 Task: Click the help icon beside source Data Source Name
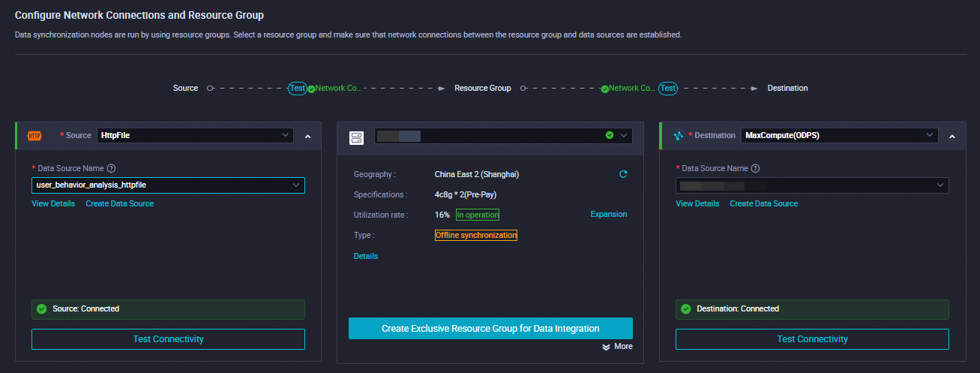(x=111, y=169)
